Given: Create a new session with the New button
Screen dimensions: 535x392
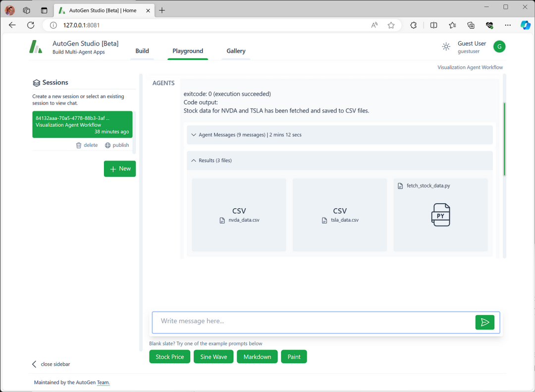Looking at the screenshot, I should (x=119, y=168).
